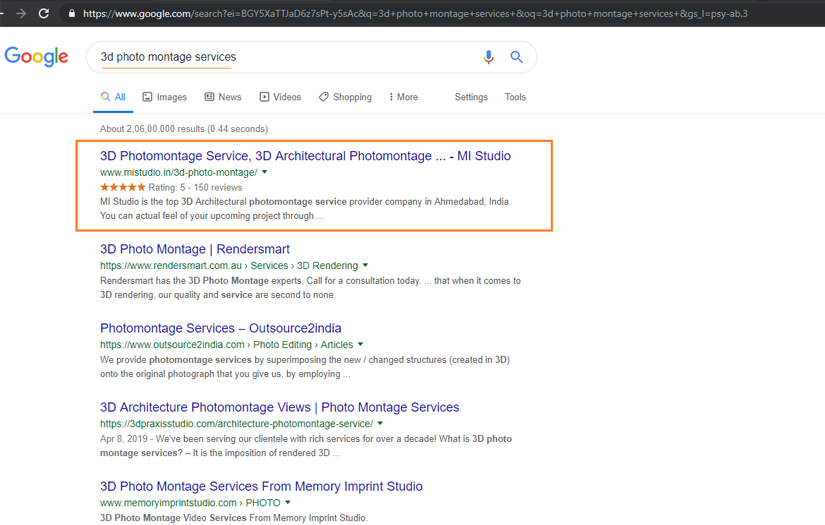Expand dropdown arrow beside mistudio.in URL
Screen dimensions: 825x525
pos(265,172)
